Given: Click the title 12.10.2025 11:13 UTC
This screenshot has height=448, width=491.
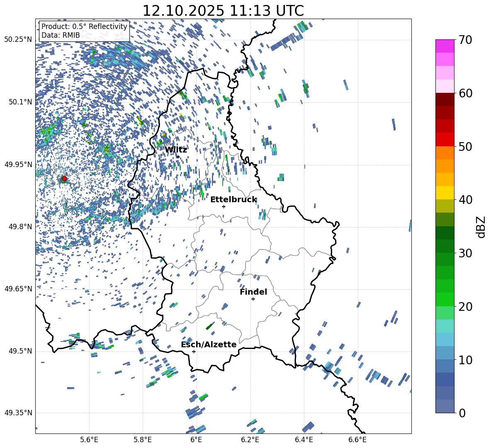Looking at the screenshot, I should 223,11.
